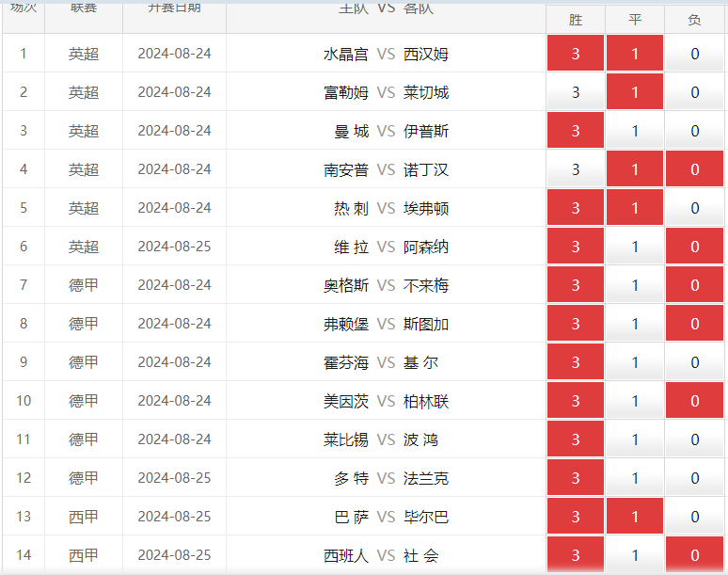Viewport: 728px width, 575px height.
Task: Toggle loss (0) for 奥格斯 VS 不来梅
Action: pyautogui.click(x=694, y=285)
